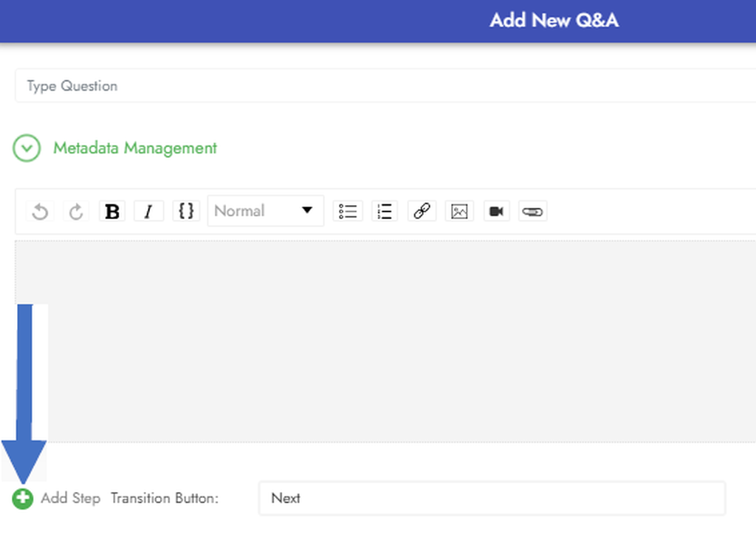Click the Add Step text
The width and height of the screenshot is (756, 543).
[x=70, y=498]
